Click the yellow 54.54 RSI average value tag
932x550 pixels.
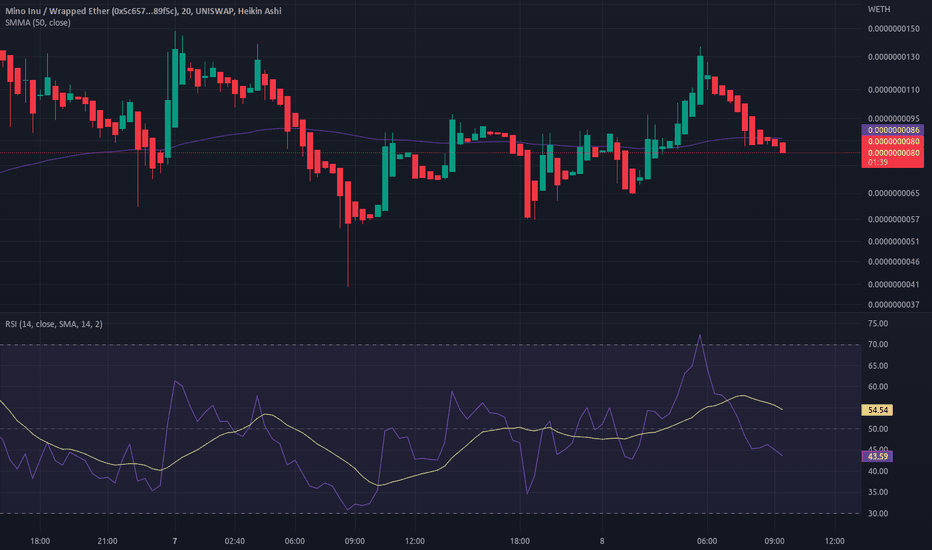[877, 410]
